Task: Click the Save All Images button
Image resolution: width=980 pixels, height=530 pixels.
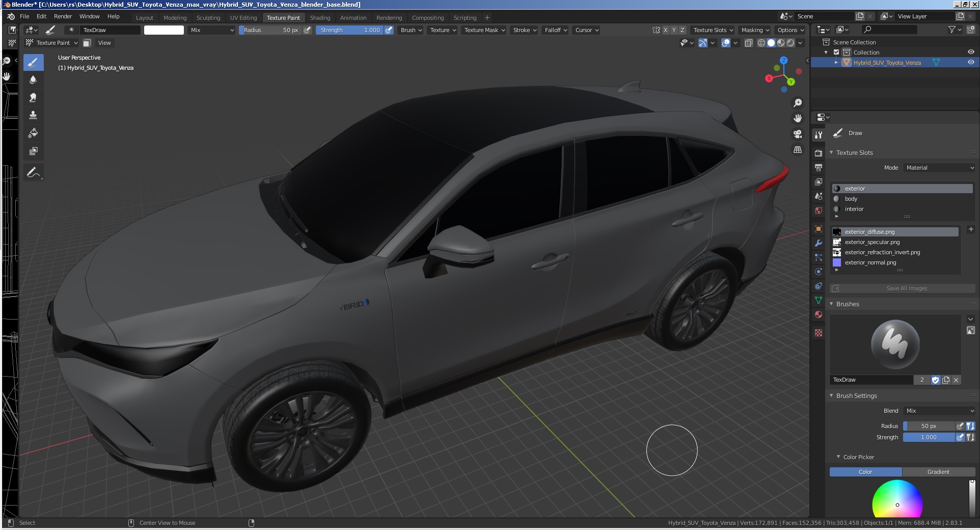Action: point(903,288)
